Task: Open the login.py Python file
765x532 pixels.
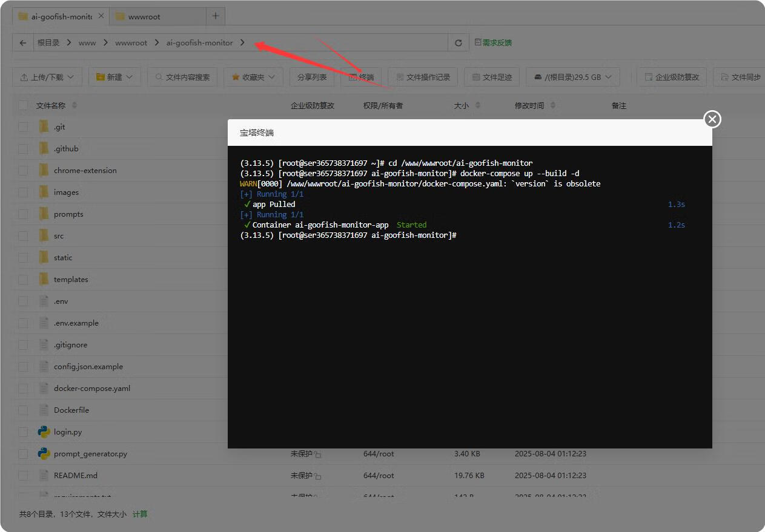Action: tap(68, 432)
